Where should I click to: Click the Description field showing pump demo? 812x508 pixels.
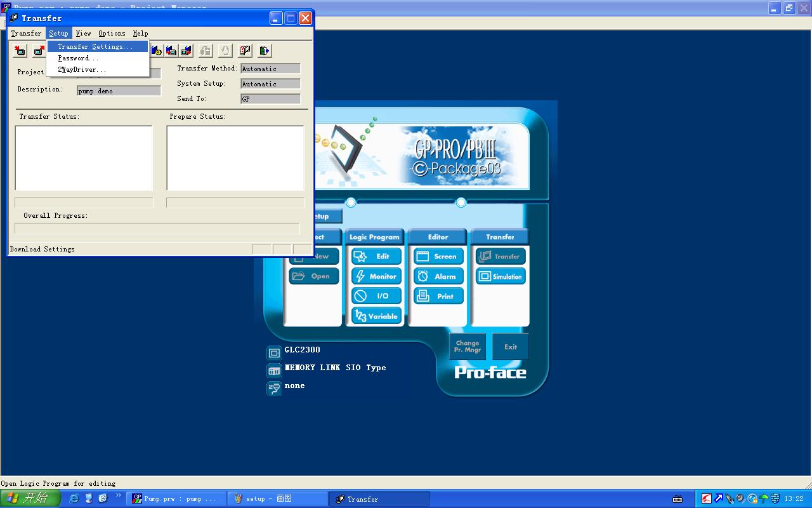click(x=119, y=91)
